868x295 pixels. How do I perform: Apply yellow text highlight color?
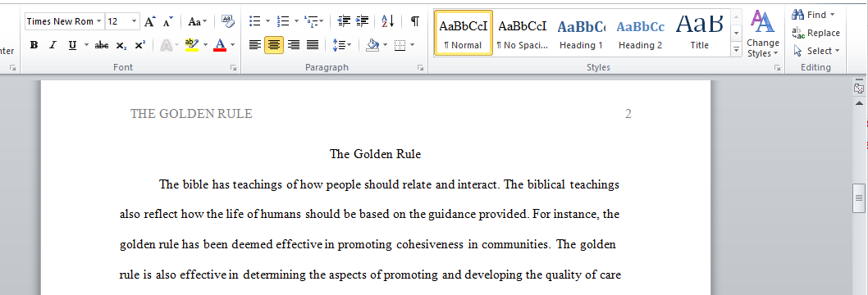coord(192,45)
